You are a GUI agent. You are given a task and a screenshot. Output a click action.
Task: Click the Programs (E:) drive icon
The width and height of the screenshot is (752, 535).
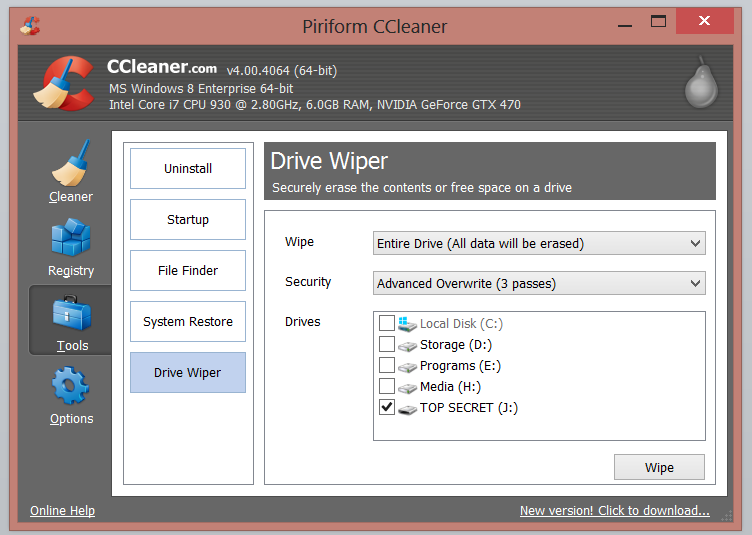point(407,367)
